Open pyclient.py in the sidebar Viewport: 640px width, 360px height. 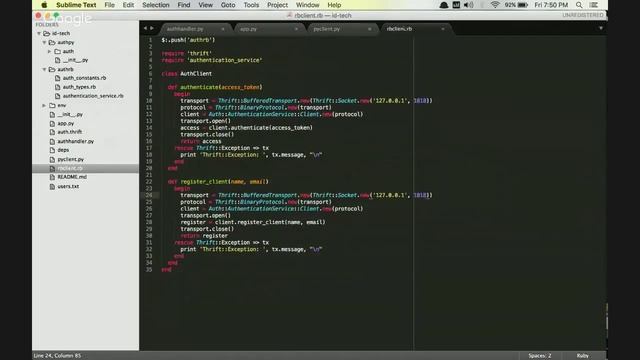(71, 159)
